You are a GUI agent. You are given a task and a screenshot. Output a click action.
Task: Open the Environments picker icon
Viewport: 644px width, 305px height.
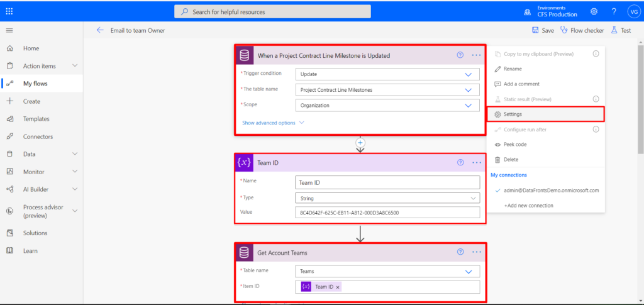(x=527, y=12)
